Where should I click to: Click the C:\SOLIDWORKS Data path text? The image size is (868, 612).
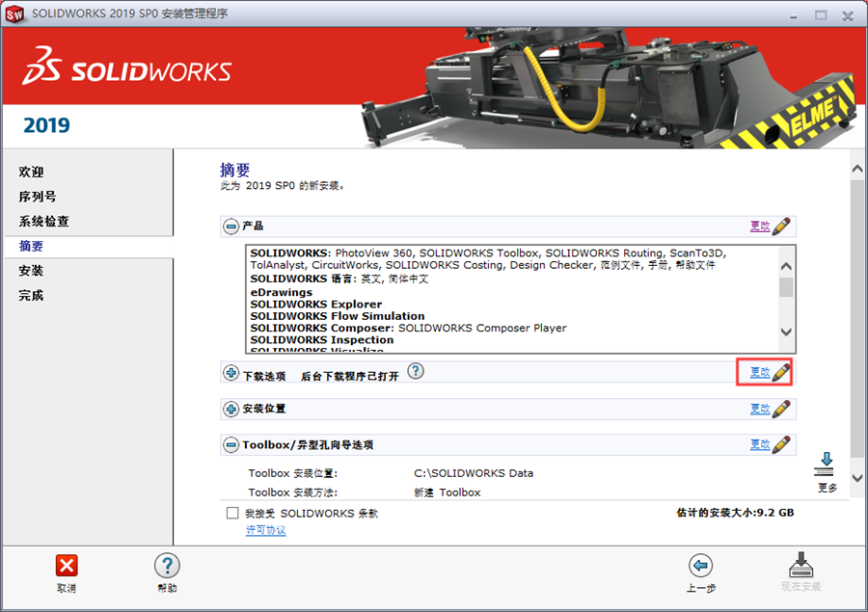coord(474,473)
